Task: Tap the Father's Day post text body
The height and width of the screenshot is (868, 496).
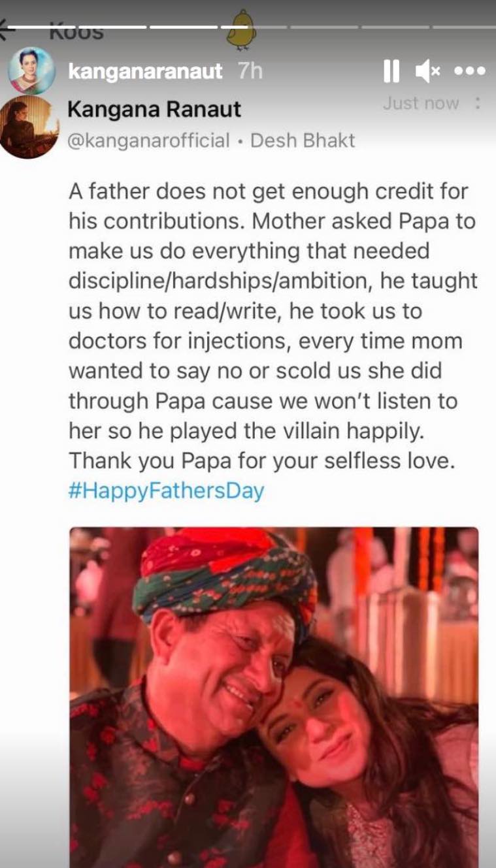Action: [x=273, y=325]
